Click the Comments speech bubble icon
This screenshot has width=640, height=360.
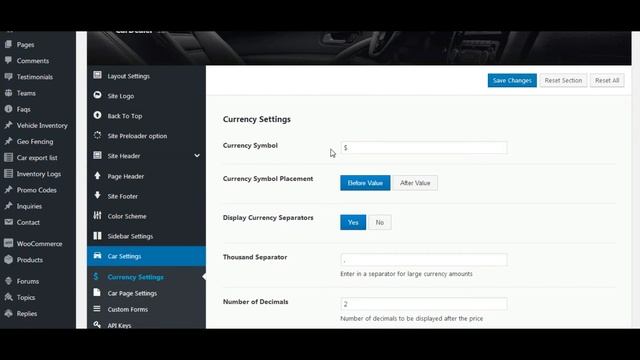click(8, 60)
